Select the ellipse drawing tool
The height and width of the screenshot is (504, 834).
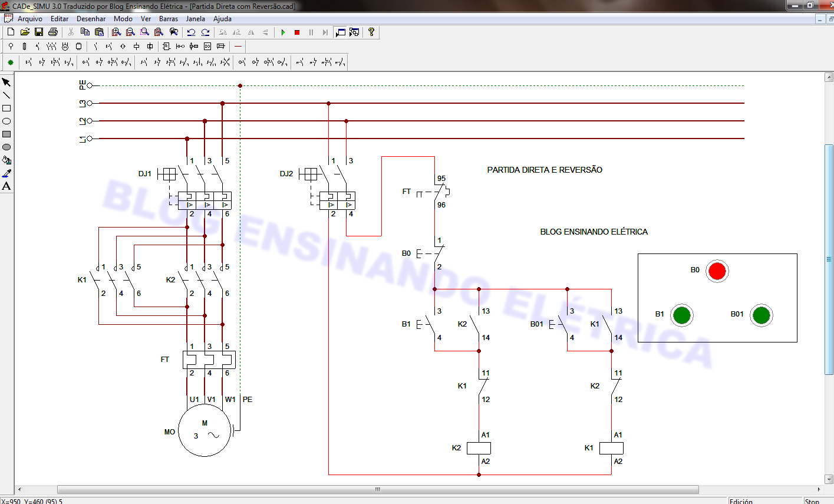coord(7,121)
